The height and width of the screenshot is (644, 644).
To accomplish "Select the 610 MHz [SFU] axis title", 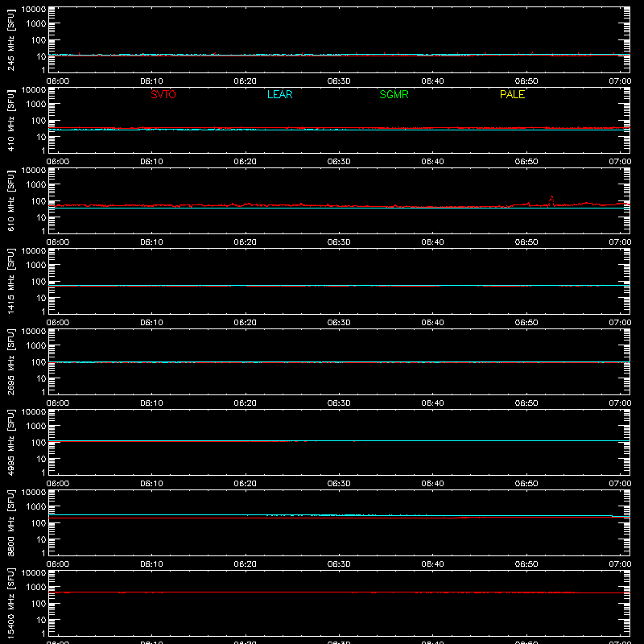I will point(10,200).
